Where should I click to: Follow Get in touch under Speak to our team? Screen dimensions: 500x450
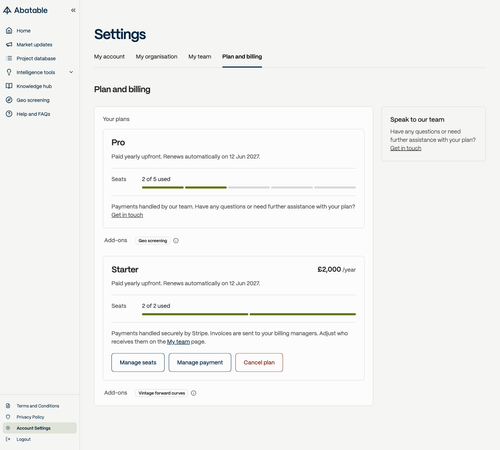click(x=406, y=148)
